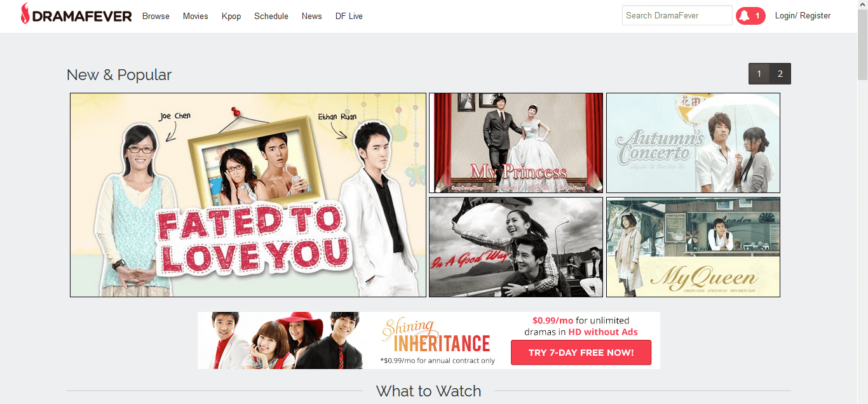Open DF Live
The width and height of the screenshot is (868, 404).
click(348, 16)
